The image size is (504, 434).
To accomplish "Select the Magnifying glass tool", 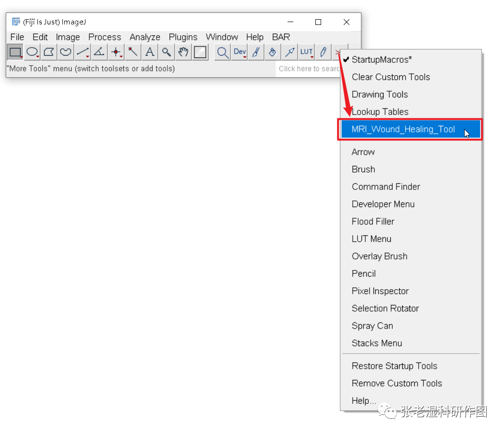I will tap(167, 52).
